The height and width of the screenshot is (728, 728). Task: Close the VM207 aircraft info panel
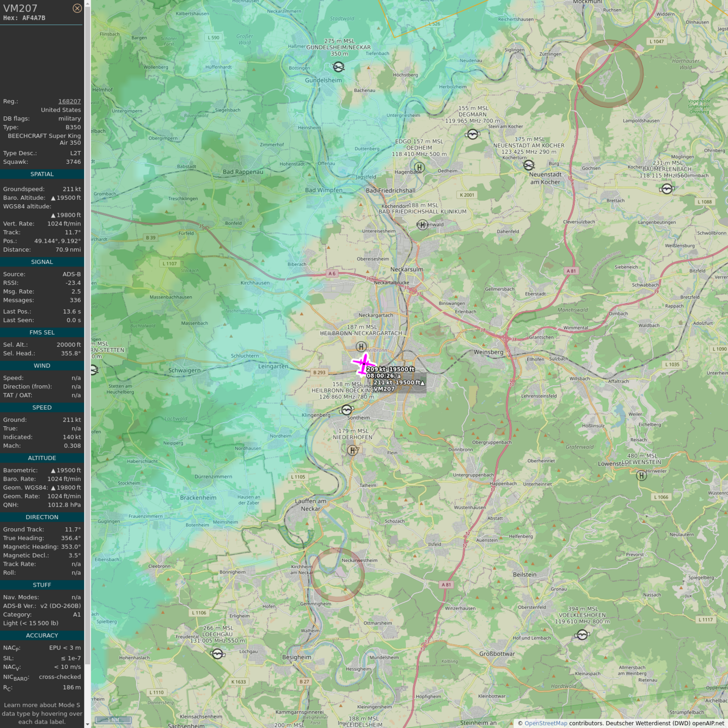[x=77, y=8]
